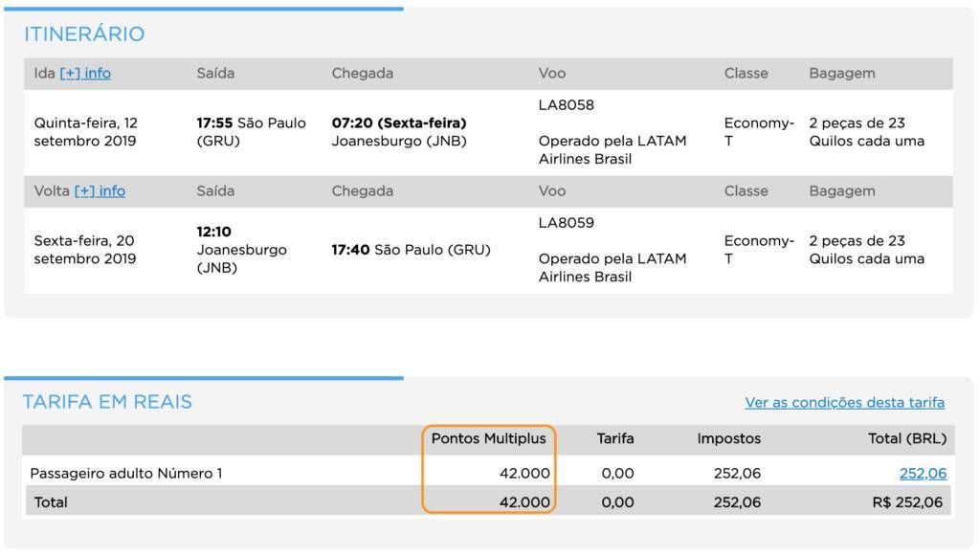Screen dimensions: 980x557
Task: Select 'Sexta-feira, 20 setembro 2019' date
Action: click(x=85, y=250)
